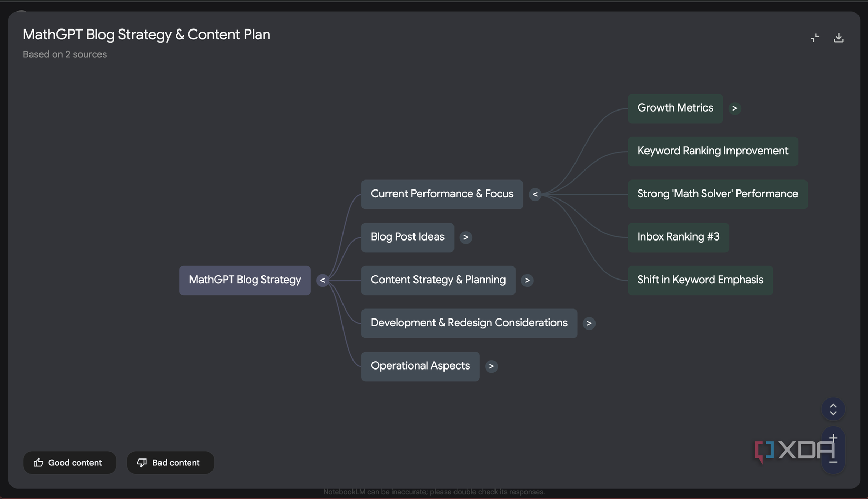This screenshot has width=868, height=499.
Task: Select the Current Performance & Focus node
Action: coord(442,194)
